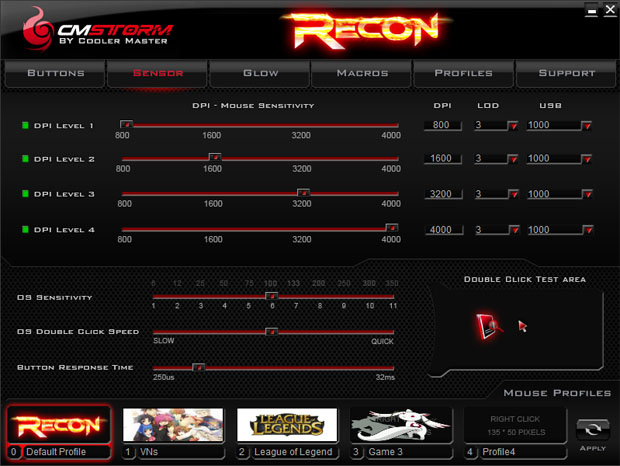Image resolution: width=620 pixels, height=466 pixels.
Task: Click the DPI value field showing 4000
Action: tap(444, 230)
